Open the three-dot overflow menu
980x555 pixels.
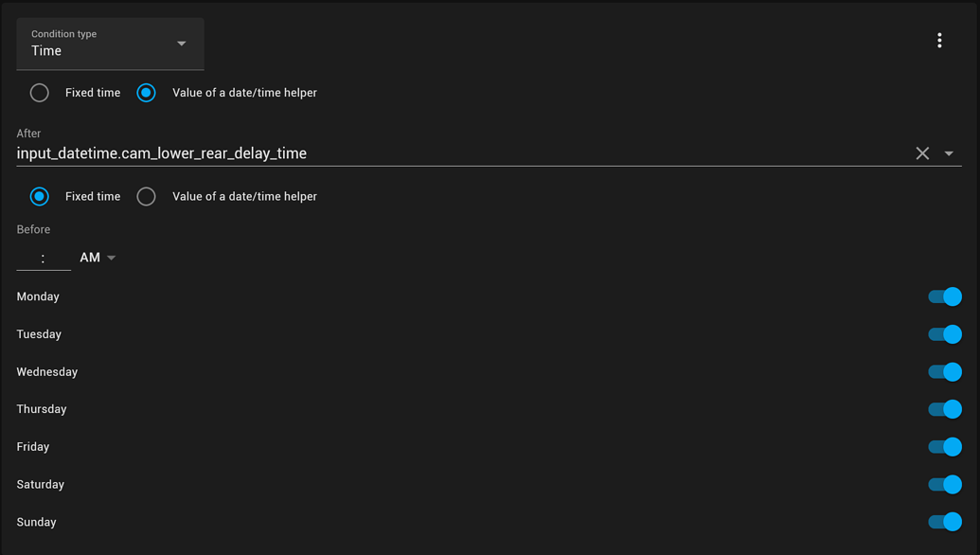pos(939,40)
